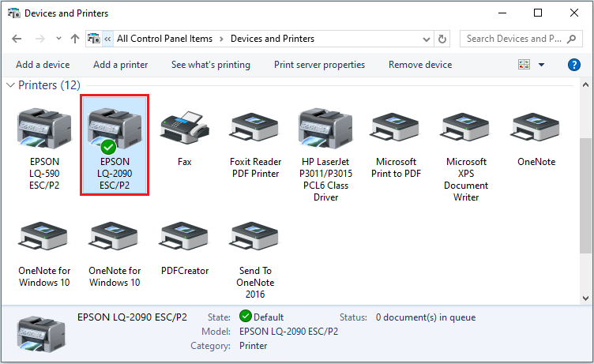This screenshot has height=364, width=594.
Task: Collapse the Printers (12) group
Action: [10, 85]
